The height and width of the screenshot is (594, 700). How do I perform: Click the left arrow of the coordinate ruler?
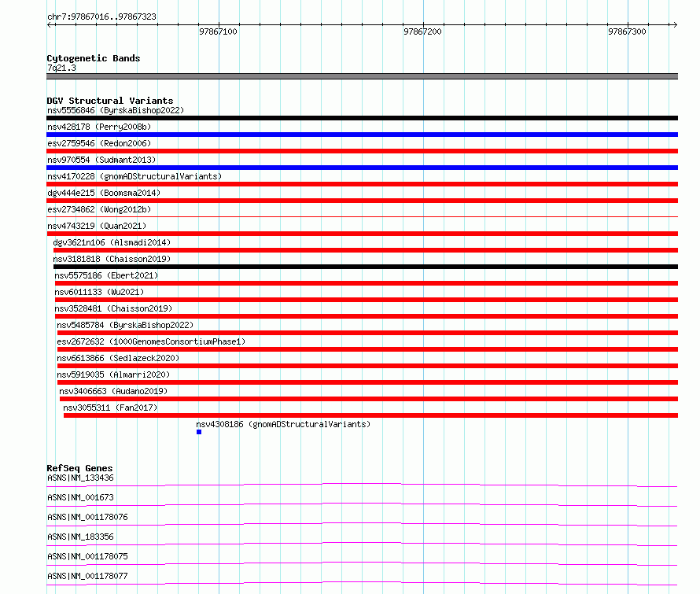(49, 24)
